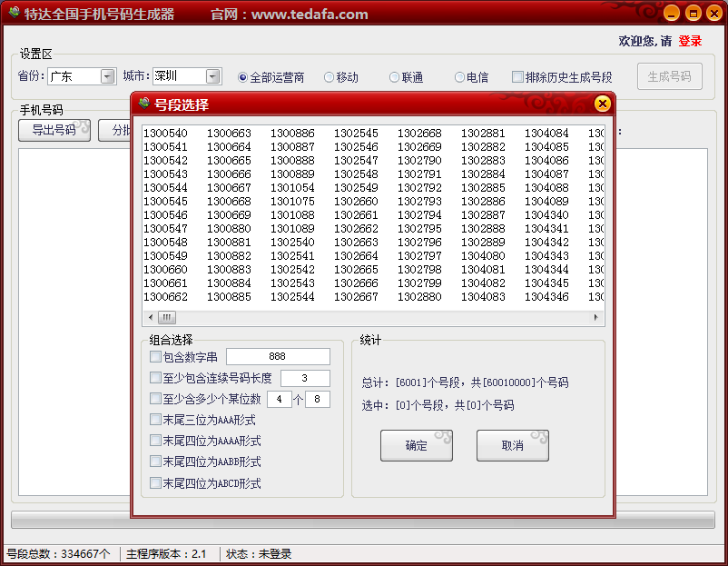Click the 888 digit string input field

278,357
